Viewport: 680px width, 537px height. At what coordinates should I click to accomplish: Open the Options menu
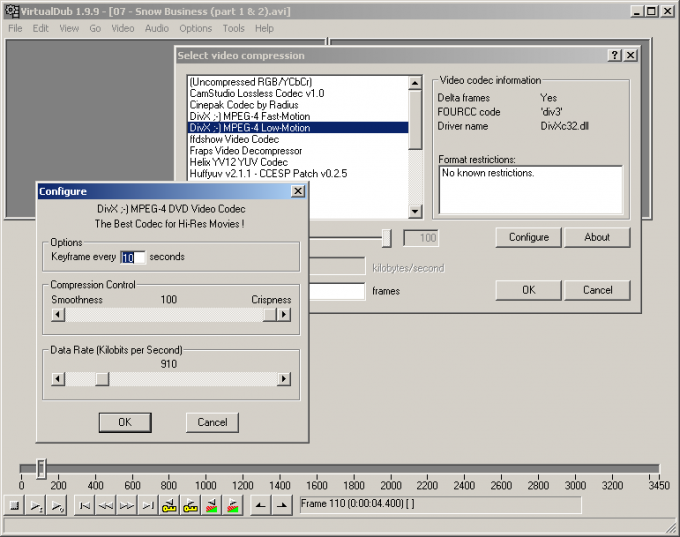[x=196, y=29]
